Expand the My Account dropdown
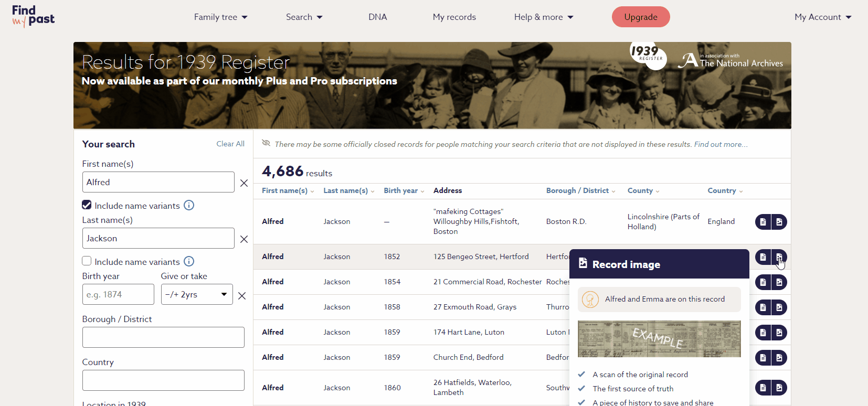The image size is (868, 406). [x=822, y=17]
